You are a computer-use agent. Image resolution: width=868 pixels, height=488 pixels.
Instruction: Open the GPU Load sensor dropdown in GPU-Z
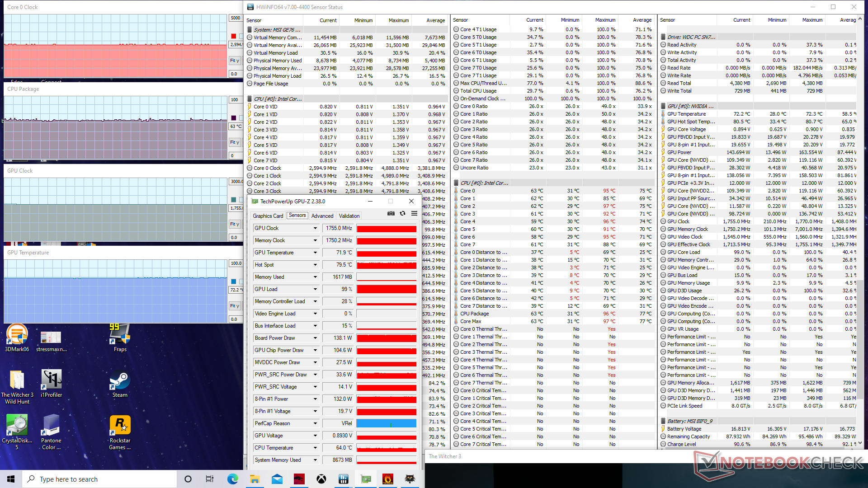[x=315, y=289]
